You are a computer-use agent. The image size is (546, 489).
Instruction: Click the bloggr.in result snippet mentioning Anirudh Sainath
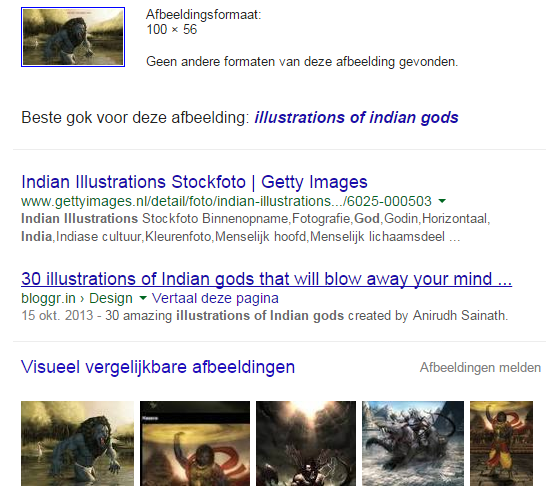[265, 316]
